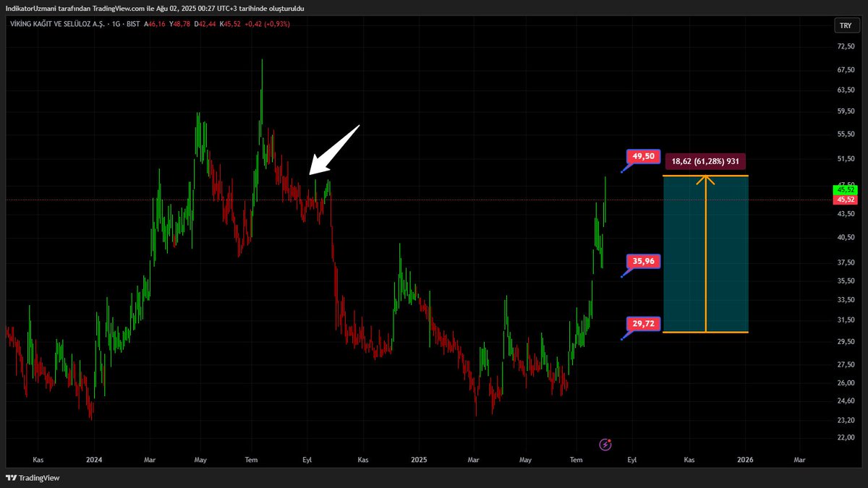
Task: Click the green 45,52 price tag on axis
Action: [845, 190]
